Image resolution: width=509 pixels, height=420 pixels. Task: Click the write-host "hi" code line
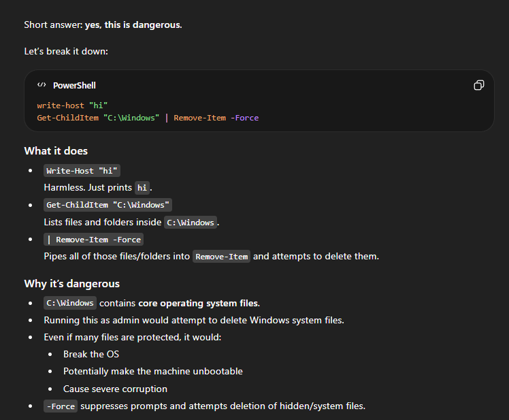[x=72, y=106]
